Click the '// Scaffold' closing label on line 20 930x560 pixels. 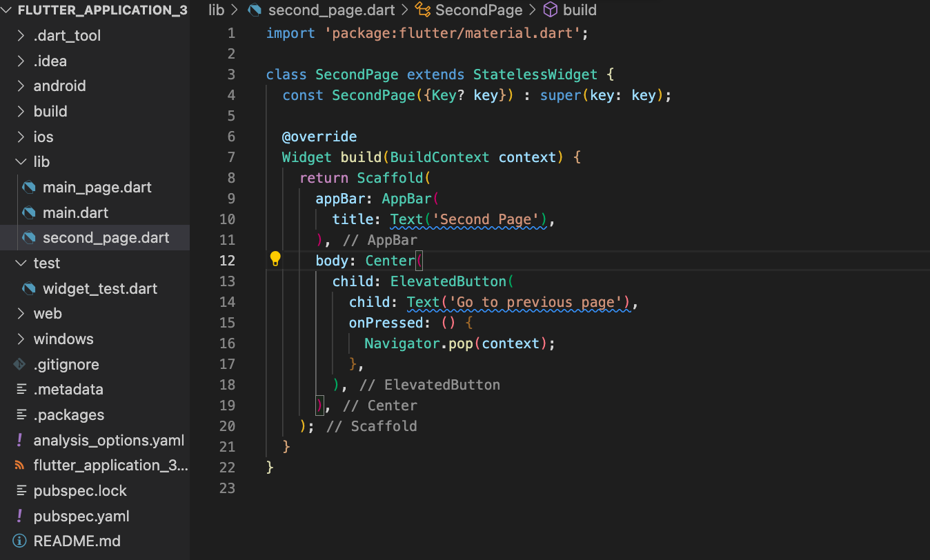(x=371, y=426)
